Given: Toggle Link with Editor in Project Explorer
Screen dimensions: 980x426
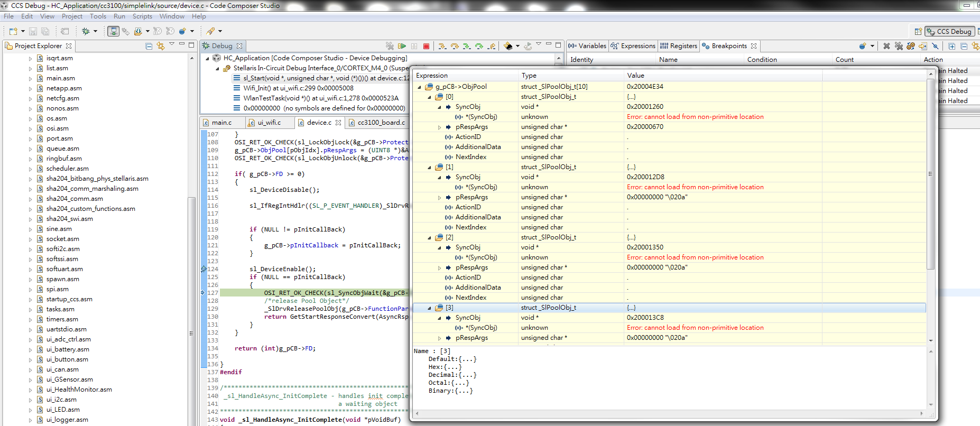Looking at the screenshot, I should (161, 46).
